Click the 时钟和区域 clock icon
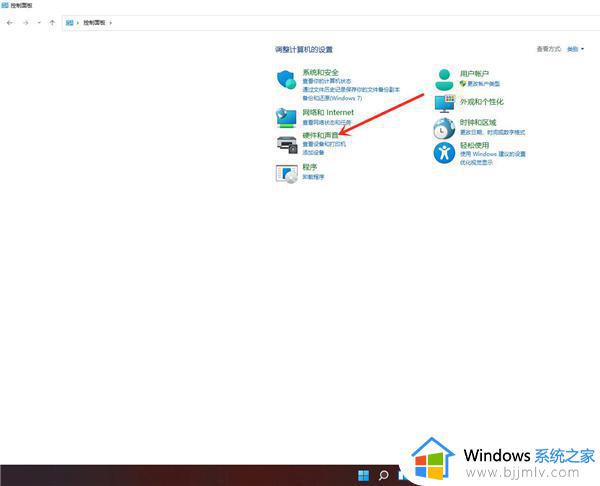 [x=445, y=128]
